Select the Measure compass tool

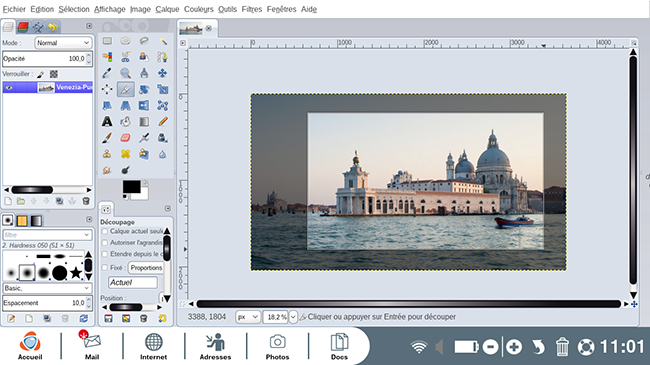coord(144,73)
